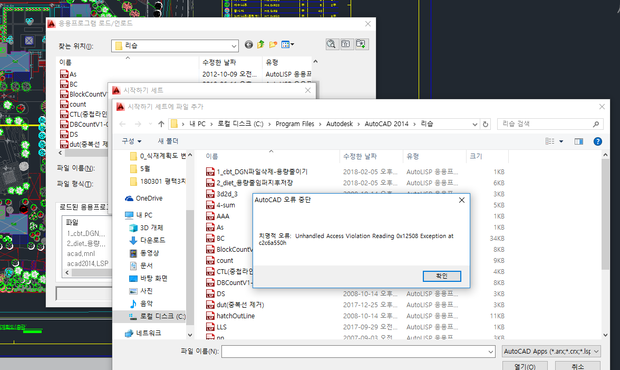Click the search web icon in Load dialog
This screenshot has height=370, width=620.
point(331,44)
